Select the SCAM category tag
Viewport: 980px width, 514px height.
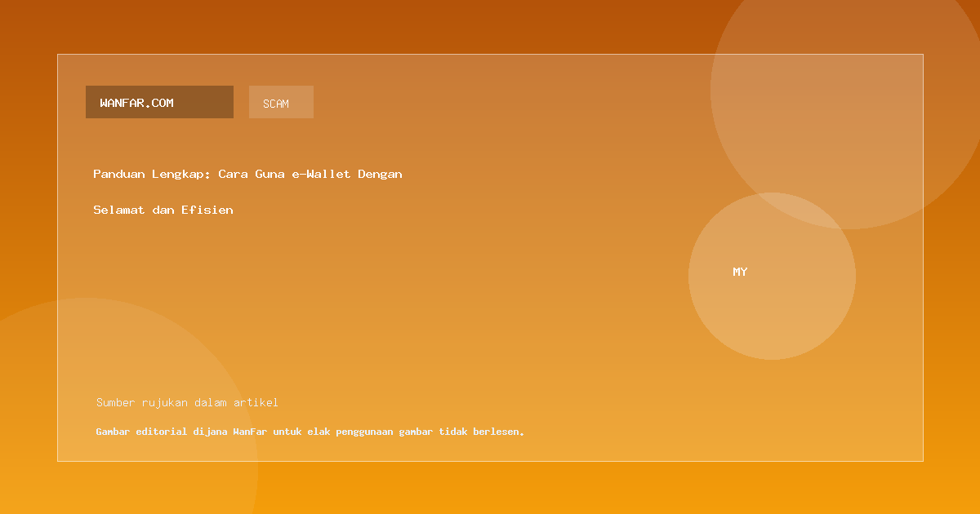(x=281, y=102)
